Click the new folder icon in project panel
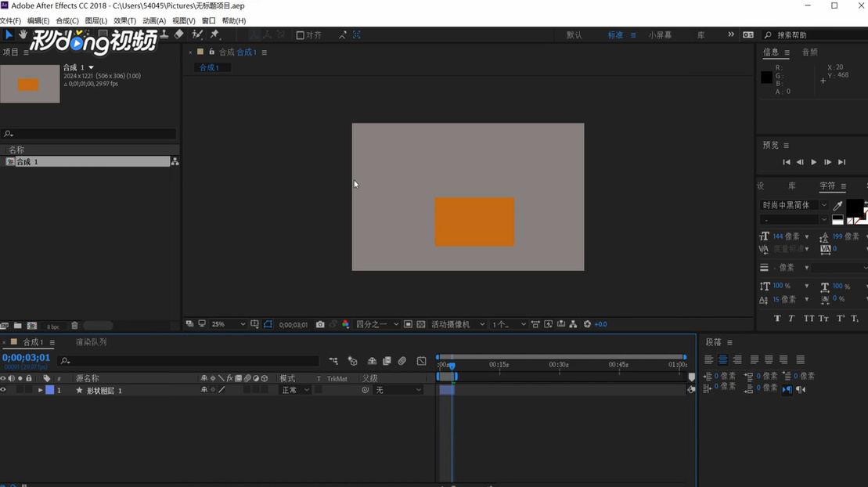This screenshot has height=487, width=868. pyautogui.click(x=18, y=326)
